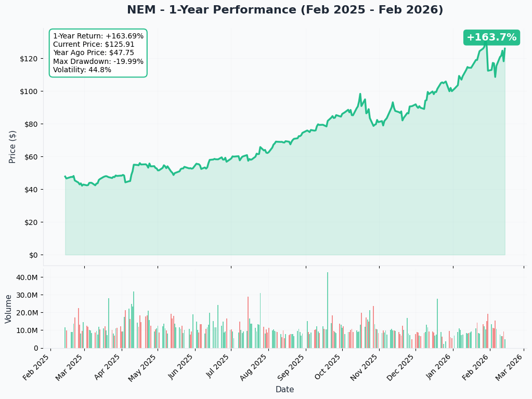Click the Current Price: $125.91 line
The width and height of the screenshot is (532, 399).
pyautogui.click(x=94, y=44)
